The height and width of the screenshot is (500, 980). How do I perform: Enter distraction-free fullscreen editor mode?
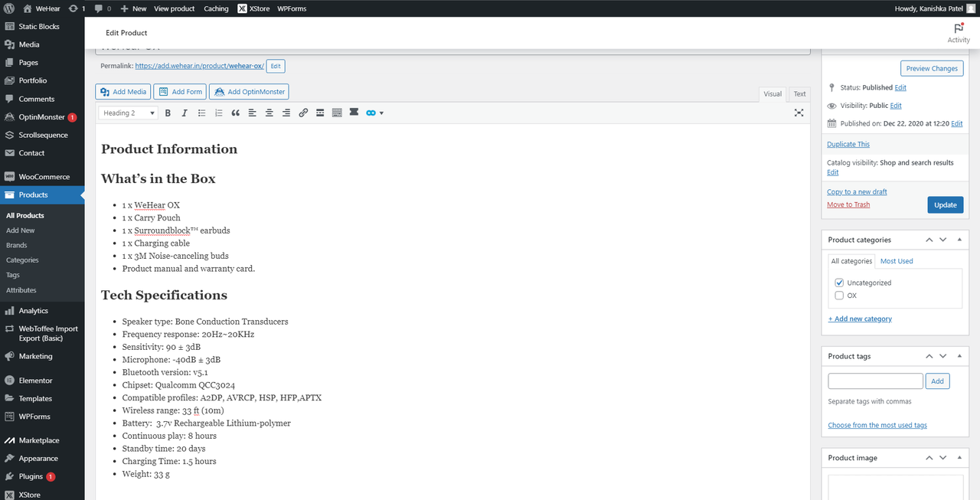[799, 113]
